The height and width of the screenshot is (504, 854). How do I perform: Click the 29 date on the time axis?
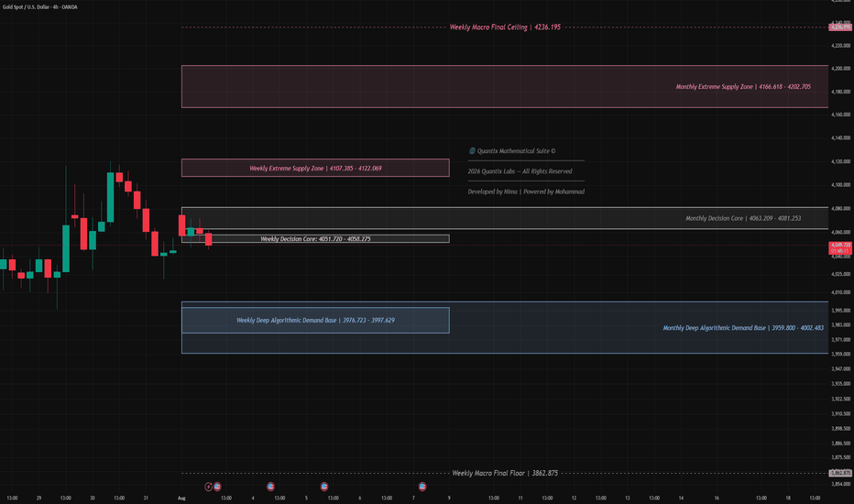[38, 498]
